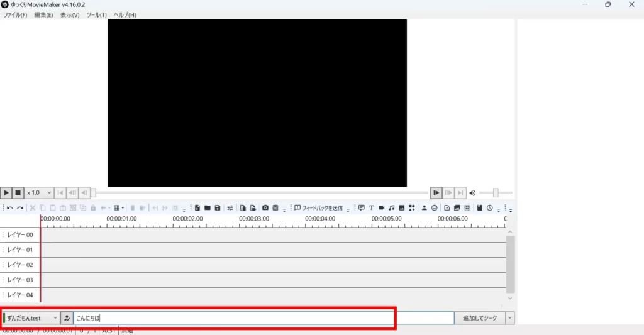This screenshot has width=644, height=335.
Task: Click the 追加してシーク button
Action: point(480,318)
